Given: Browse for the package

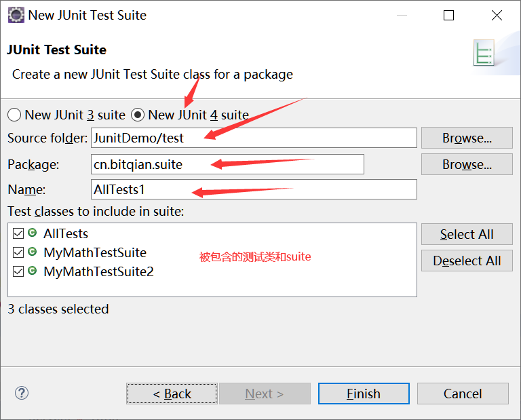Looking at the screenshot, I should pyautogui.click(x=467, y=164).
